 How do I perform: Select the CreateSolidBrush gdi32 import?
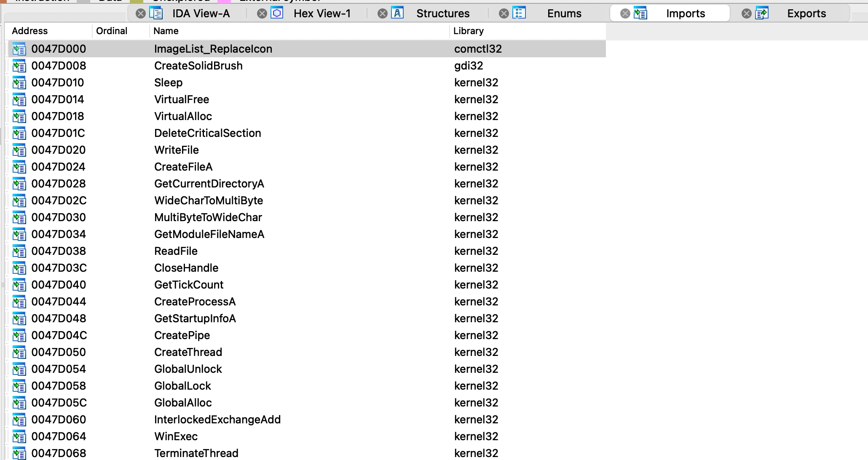pyautogui.click(x=198, y=66)
